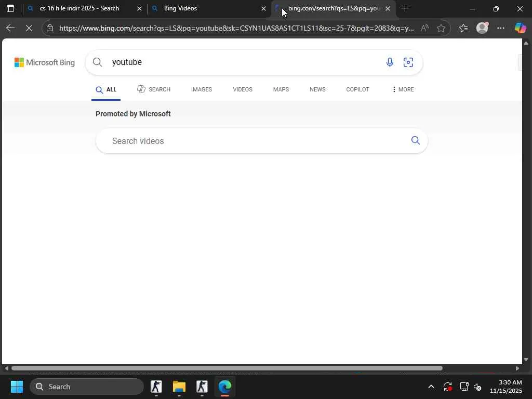
Task: Click the vertical scrollbar up arrow
Action: [526, 43]
